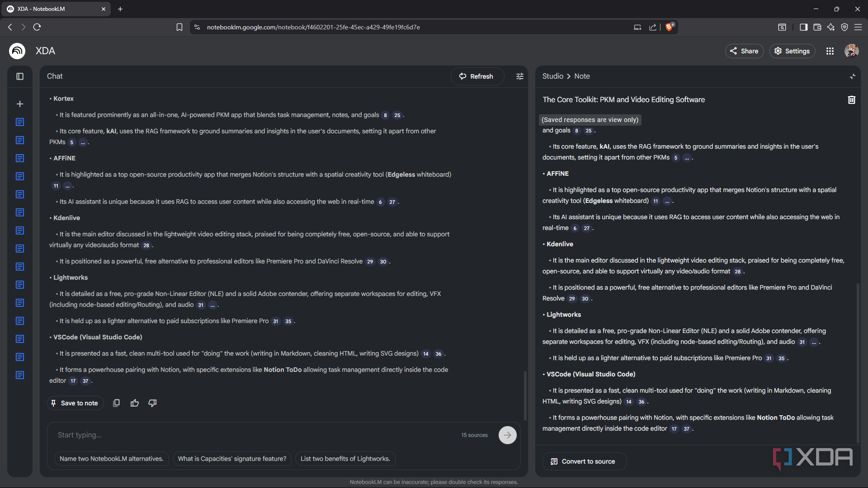
Task: Expand more citations after 11 in note panel
Action: [x=667, y=201]
